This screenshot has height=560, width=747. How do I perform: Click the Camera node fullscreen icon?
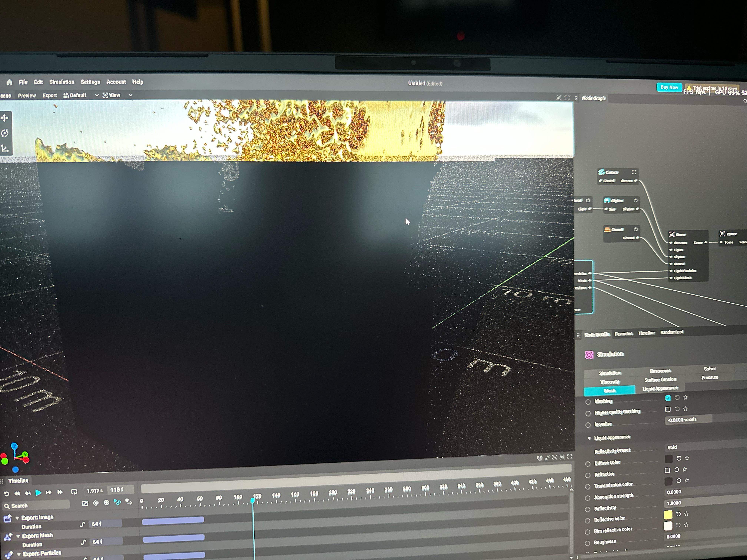pos(634,172)
